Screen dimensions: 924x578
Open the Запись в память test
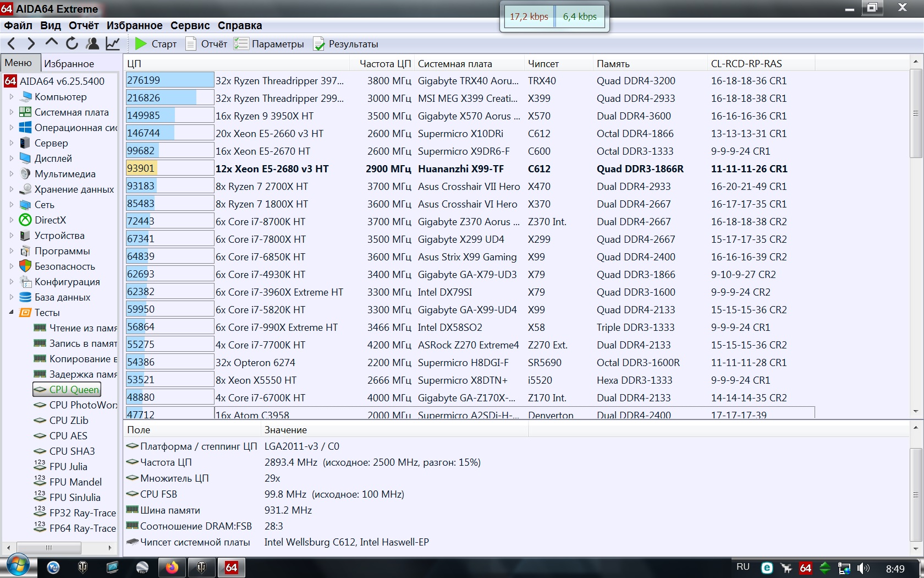(x=75, y=343)
